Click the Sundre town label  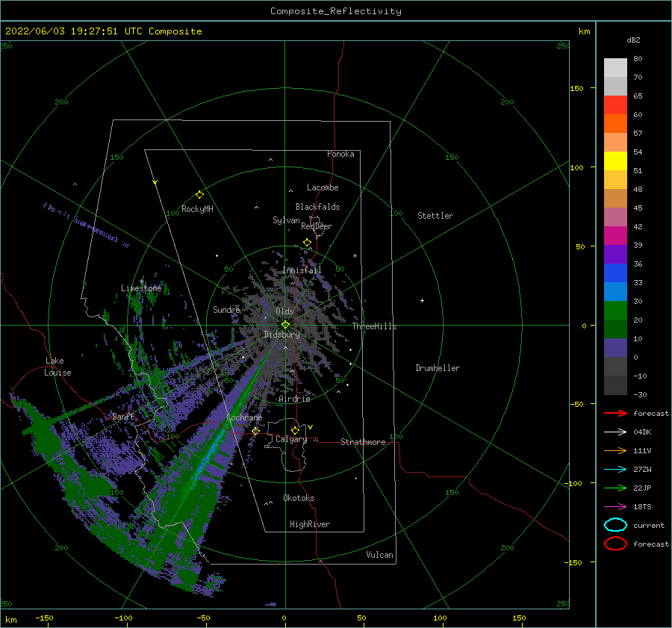click(x=226, y=309)
